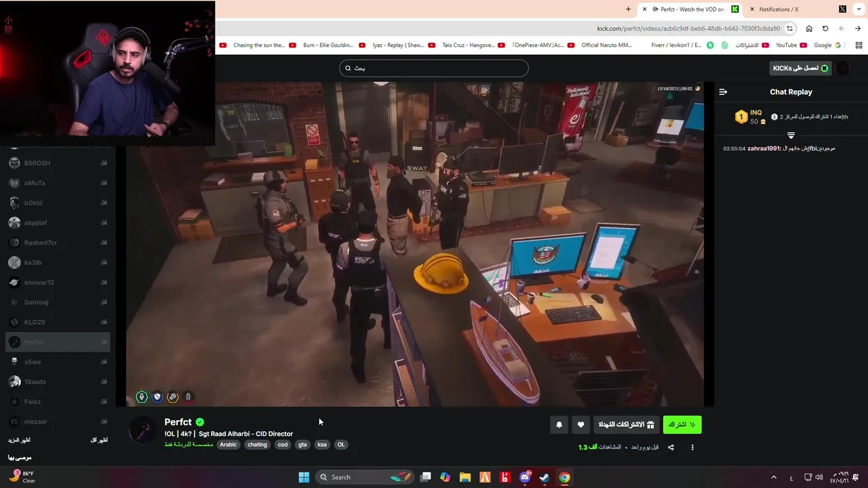Expand the chat leaderboard arrow
868x488 pixels.
coord(791,136)
